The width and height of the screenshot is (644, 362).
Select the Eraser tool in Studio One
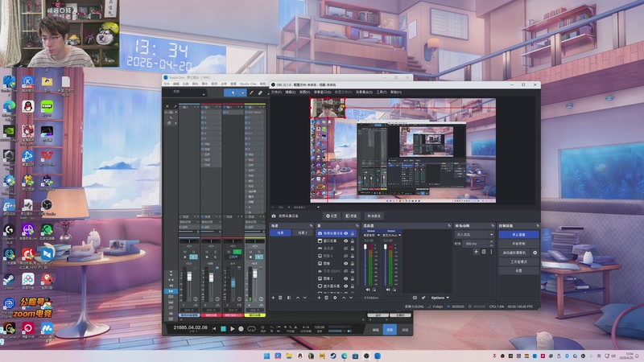tap(260, 93)
